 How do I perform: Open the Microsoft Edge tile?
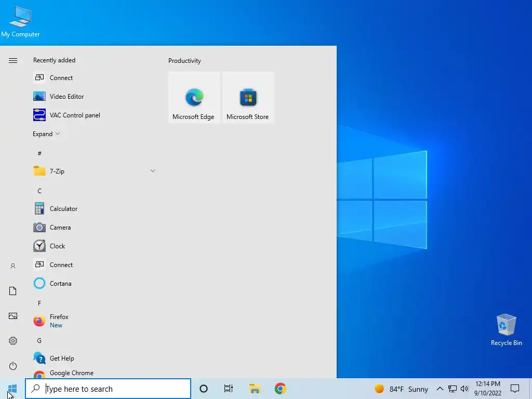click(x=194, y=97)
